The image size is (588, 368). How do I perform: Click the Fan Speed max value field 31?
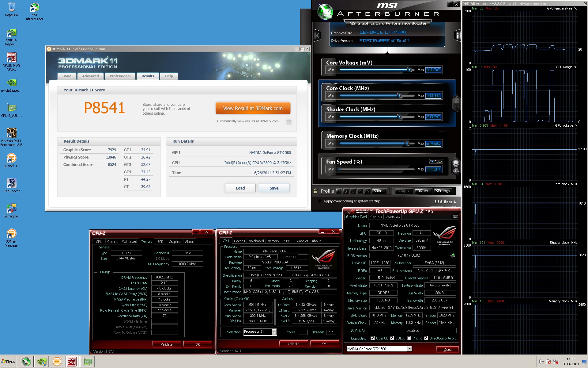pyautogui.click(x=434, y=169)
